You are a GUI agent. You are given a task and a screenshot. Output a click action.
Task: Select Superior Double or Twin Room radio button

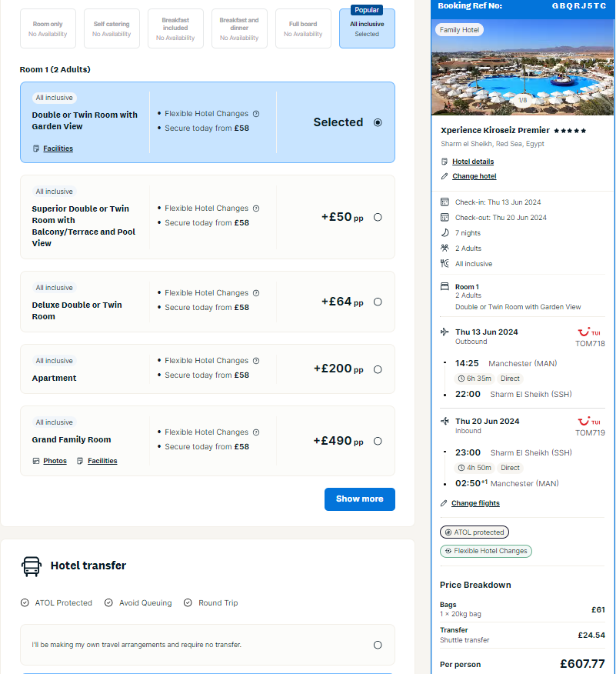click(378, 218)
